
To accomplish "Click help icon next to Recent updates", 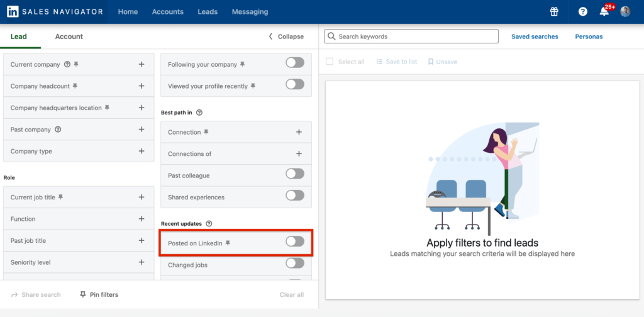I will pyautogui.click(x=209, y=223).
